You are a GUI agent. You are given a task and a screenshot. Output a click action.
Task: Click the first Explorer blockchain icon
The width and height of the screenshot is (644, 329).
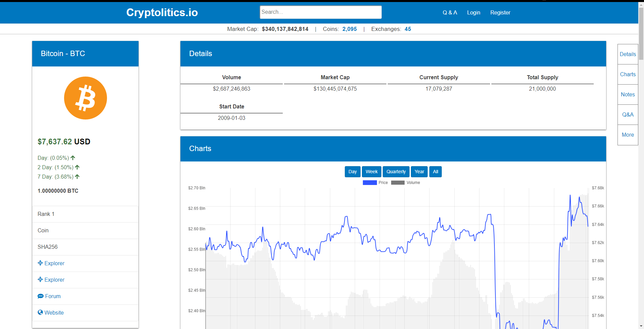pyautogui.click(x=40, y=263)
